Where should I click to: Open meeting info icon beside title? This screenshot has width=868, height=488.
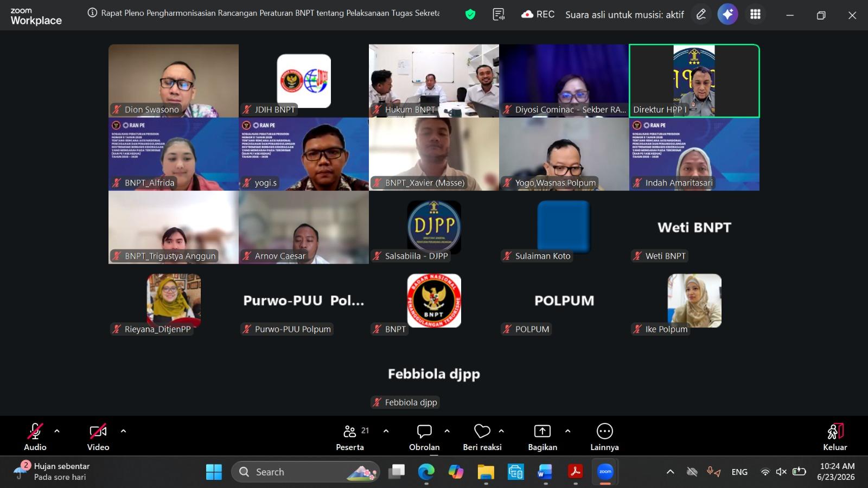pyautogui.click(x=92, y=12)
